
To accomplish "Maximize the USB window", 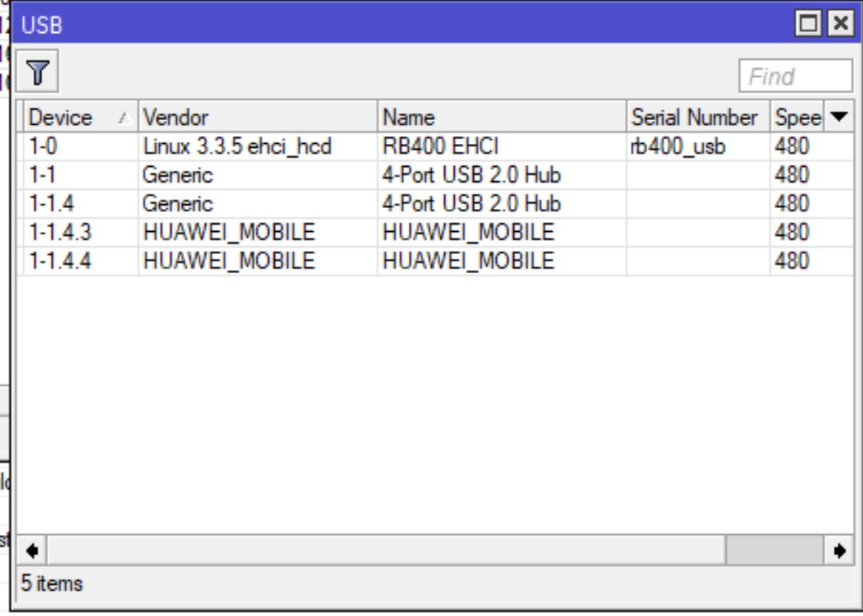I will [807, 23].
